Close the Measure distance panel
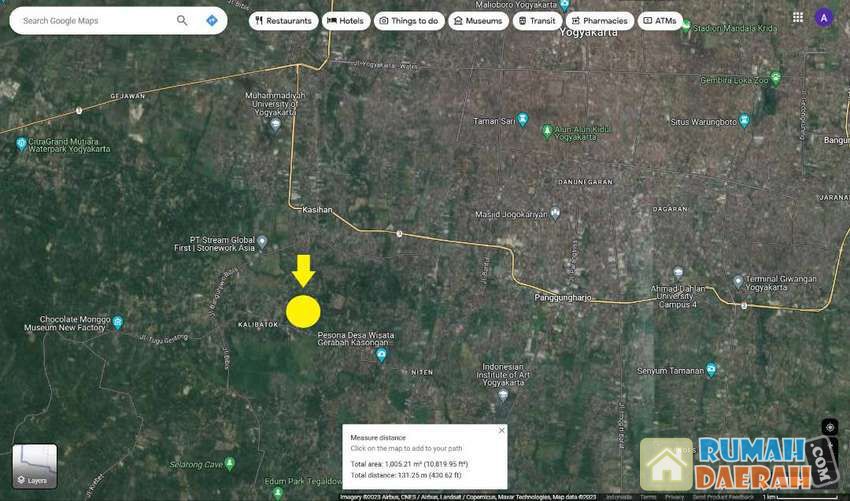The height and width of the screenshot is (501, 850). (502, 430)
